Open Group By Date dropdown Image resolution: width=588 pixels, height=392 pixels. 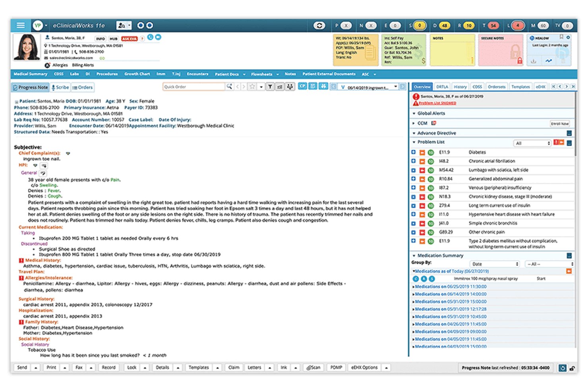[x=494, y=264]
